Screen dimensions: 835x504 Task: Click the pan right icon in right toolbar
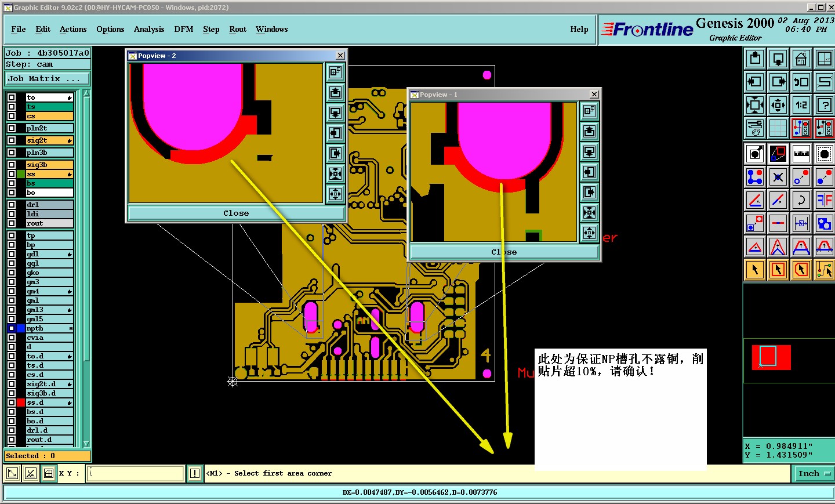(778, 82)
